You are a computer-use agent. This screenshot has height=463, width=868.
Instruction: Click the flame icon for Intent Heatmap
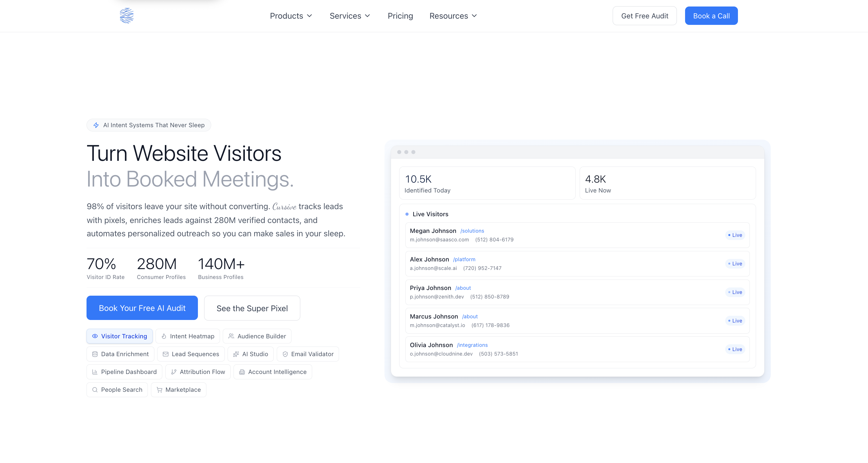point(164,336)
